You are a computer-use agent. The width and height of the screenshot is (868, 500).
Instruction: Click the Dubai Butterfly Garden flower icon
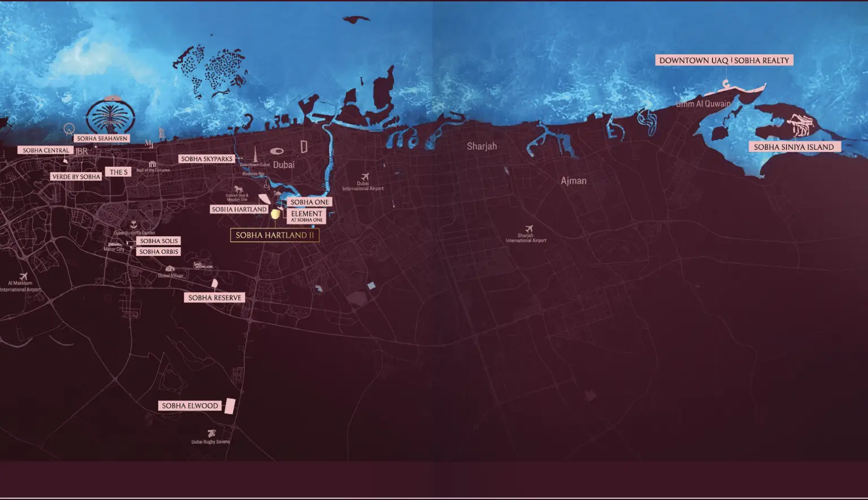tap(133, 224)
